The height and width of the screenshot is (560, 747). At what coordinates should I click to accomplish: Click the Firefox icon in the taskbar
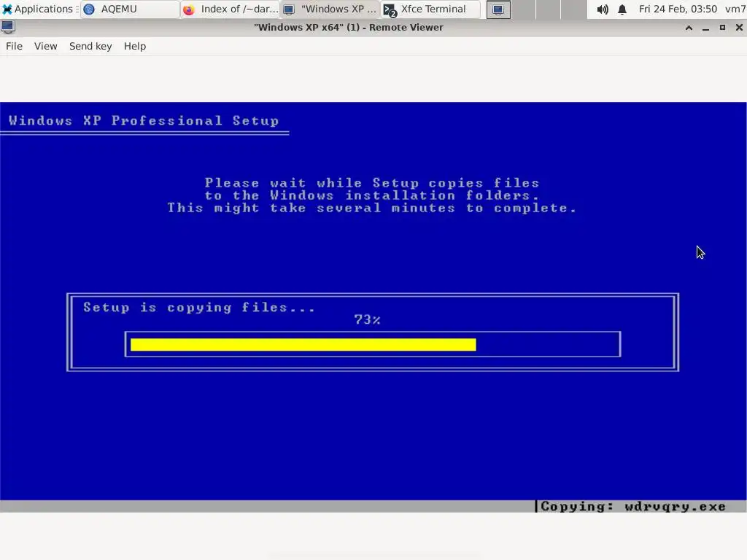pyautogui.click(x=189, y=9)
